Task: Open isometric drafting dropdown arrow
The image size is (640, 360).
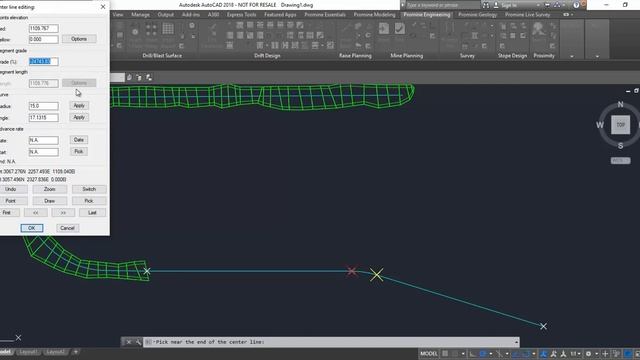Action: [507, 353]
